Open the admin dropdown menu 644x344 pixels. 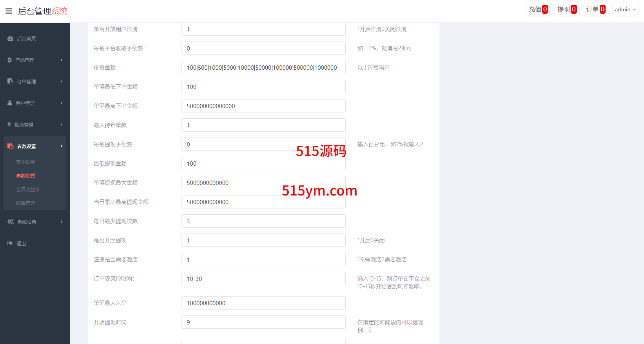click(x=625, y=9)
